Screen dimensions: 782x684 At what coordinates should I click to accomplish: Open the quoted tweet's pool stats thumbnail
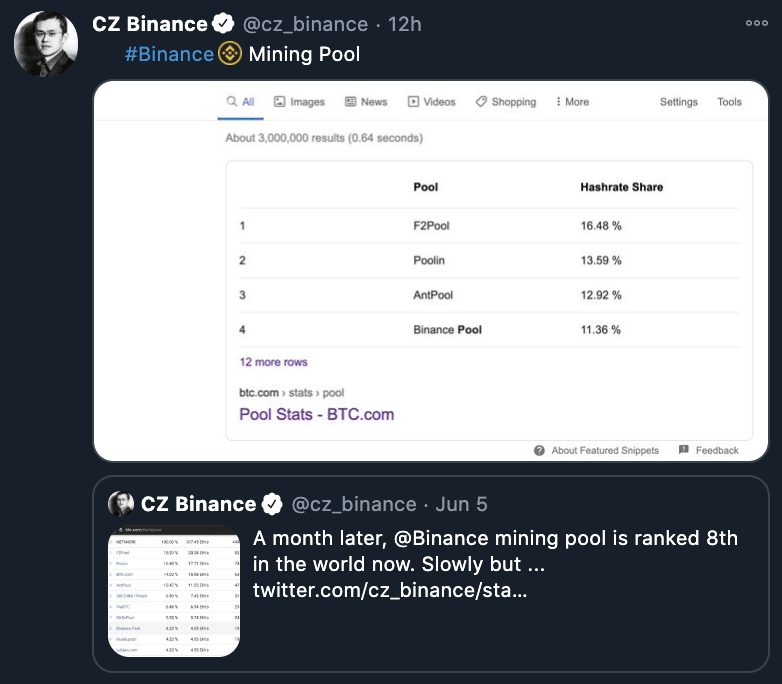point(174,591)
